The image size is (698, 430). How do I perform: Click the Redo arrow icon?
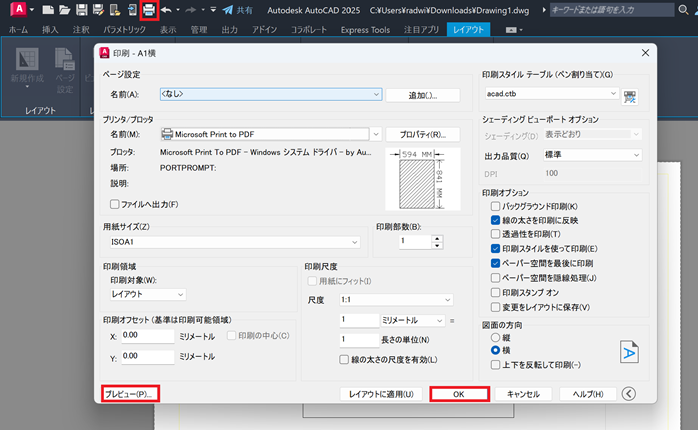coord(191,10)
